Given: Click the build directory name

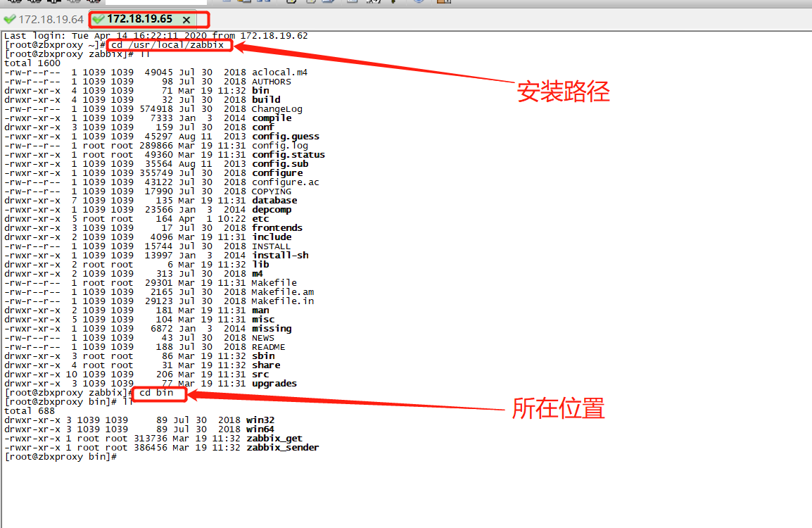Looking at the screenshot, I should [x=266, y=100].
